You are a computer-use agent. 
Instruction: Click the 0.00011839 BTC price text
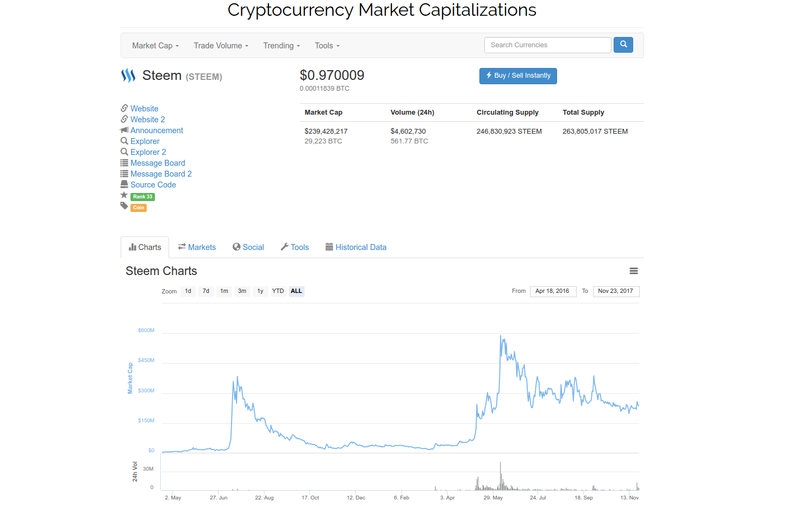click(324, 89)
